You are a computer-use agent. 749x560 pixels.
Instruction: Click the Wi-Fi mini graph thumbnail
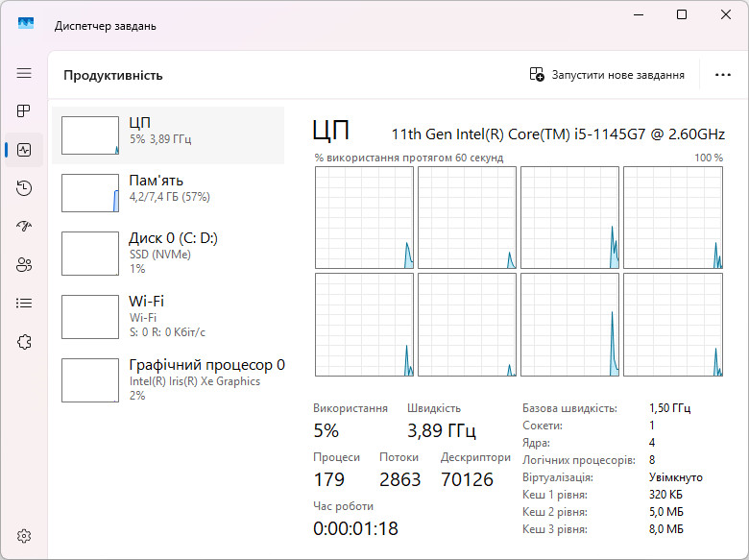tap(90, 316)
